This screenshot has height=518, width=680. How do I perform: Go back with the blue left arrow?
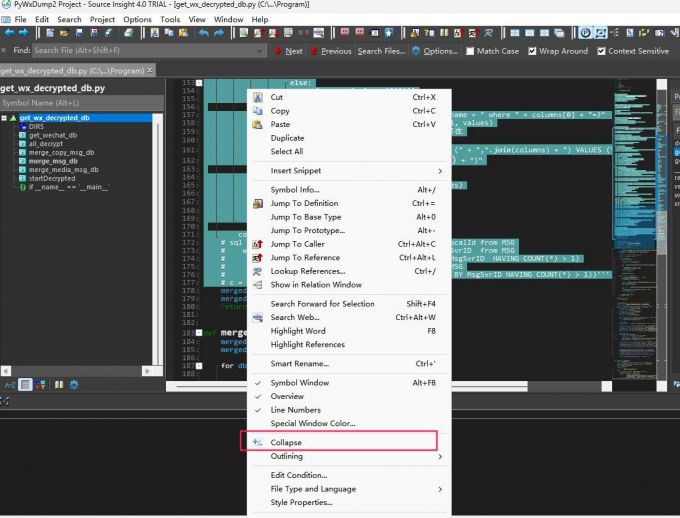[x=9, y=33]
